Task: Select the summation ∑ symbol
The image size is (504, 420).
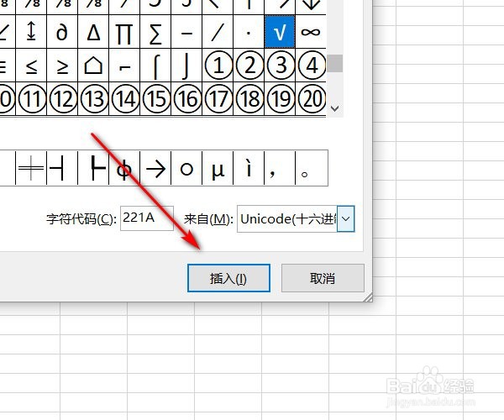Action: pos(155,32)
